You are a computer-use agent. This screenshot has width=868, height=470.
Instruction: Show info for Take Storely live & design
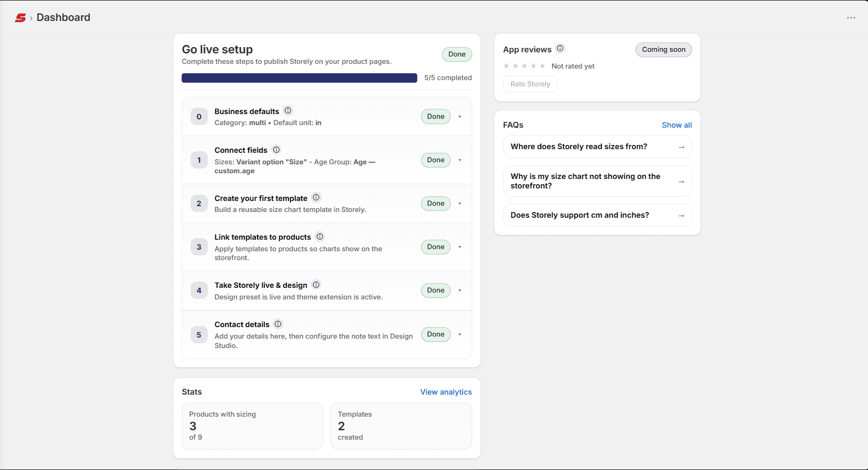pyautogui.click(x=316, y=285)
